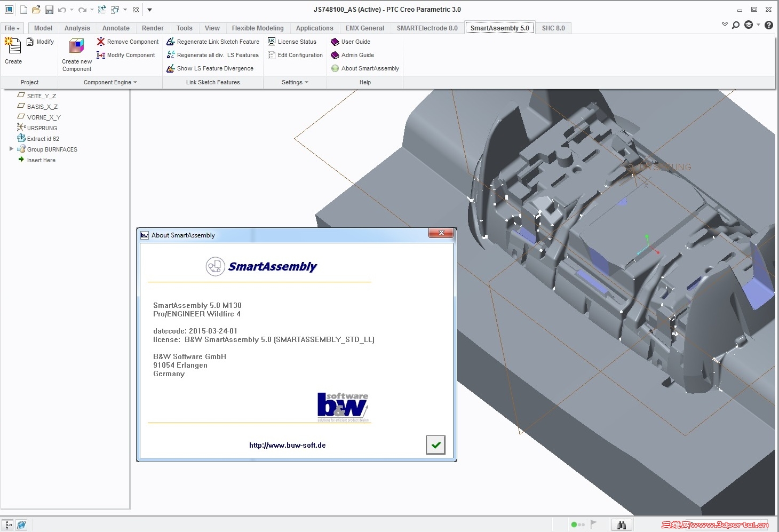Confirm the About SmartAssembly dialog with checkmark
This screenshot has height=532, width=779.
(435, 444)
